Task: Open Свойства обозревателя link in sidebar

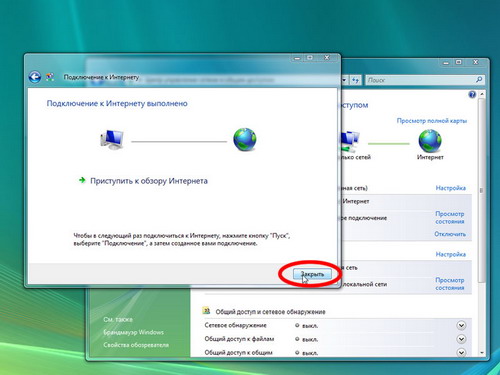Action: point(136,345)
